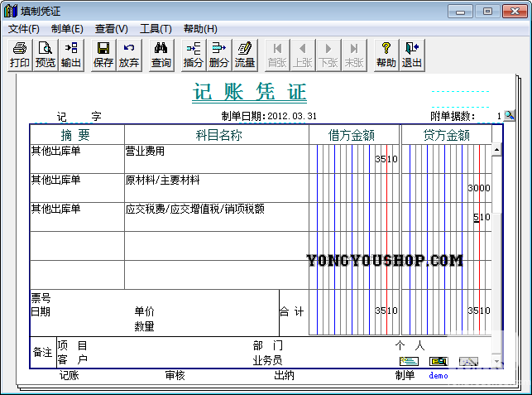Open the 制单(E) menu
The height and width of the screenshot is (395, 532).
(x=67, y=29)
